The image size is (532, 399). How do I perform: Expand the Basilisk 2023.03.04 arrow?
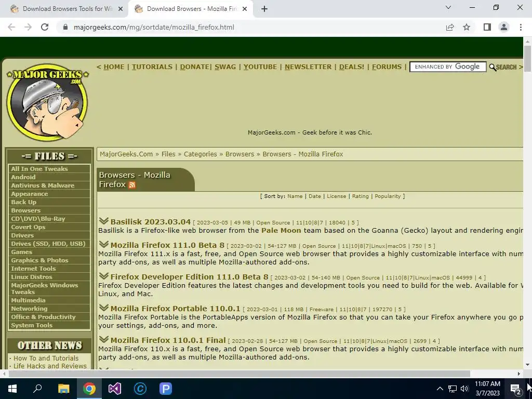coord(103,221)
